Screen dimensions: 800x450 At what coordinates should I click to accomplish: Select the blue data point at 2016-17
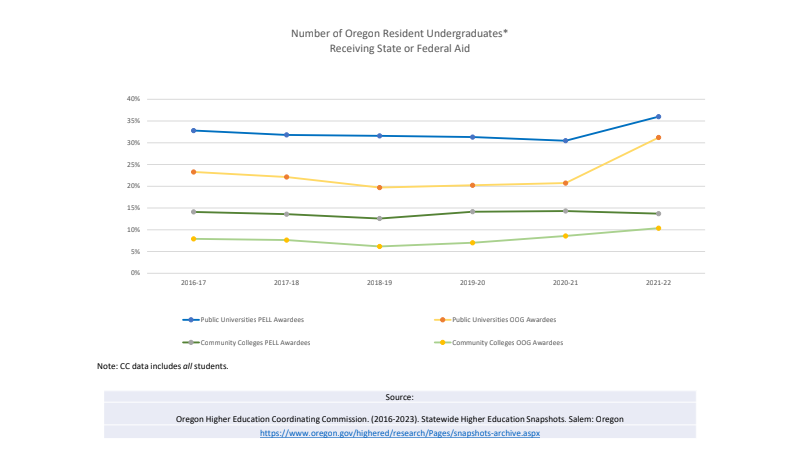(193, 131)
